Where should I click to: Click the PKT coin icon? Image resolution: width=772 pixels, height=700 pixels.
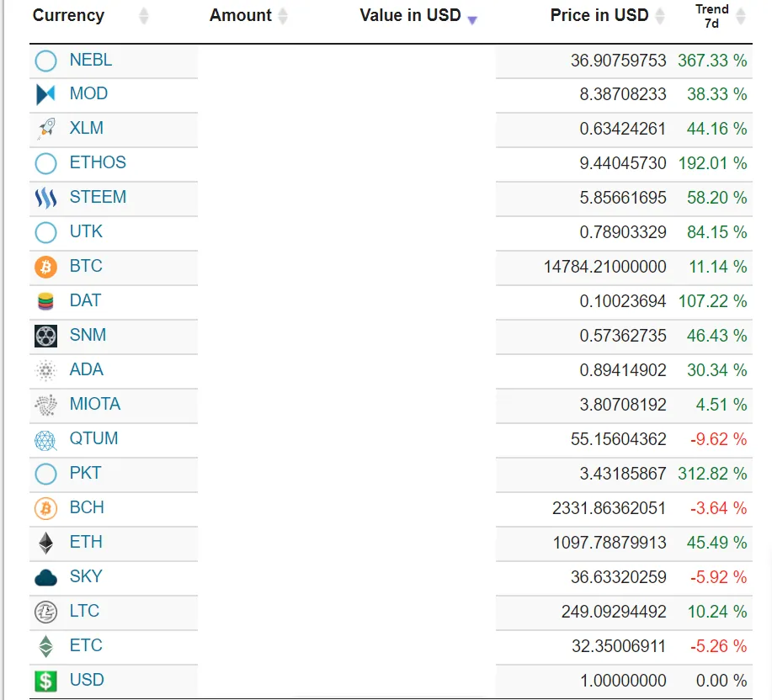tap(45, 475)
